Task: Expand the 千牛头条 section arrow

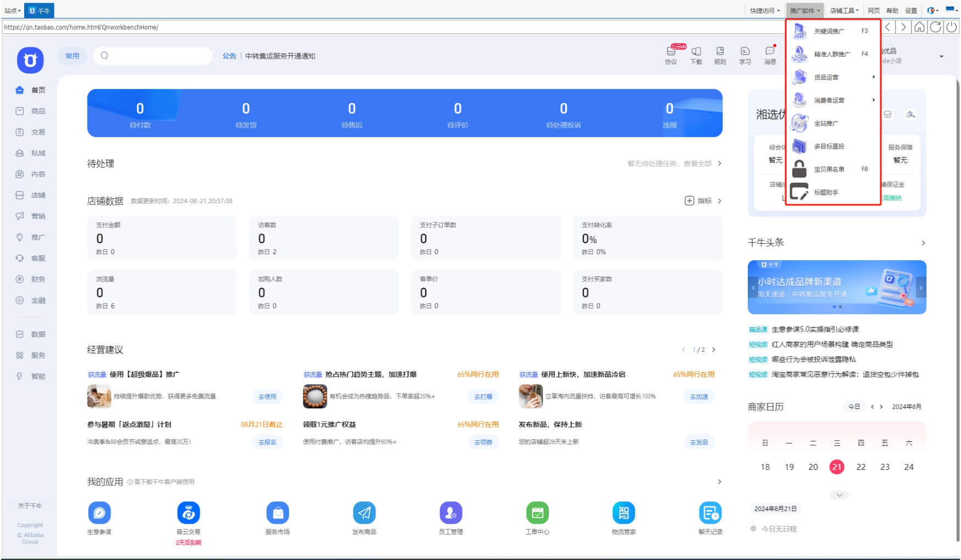Action: pyautogui.click(x=923, y=243)
